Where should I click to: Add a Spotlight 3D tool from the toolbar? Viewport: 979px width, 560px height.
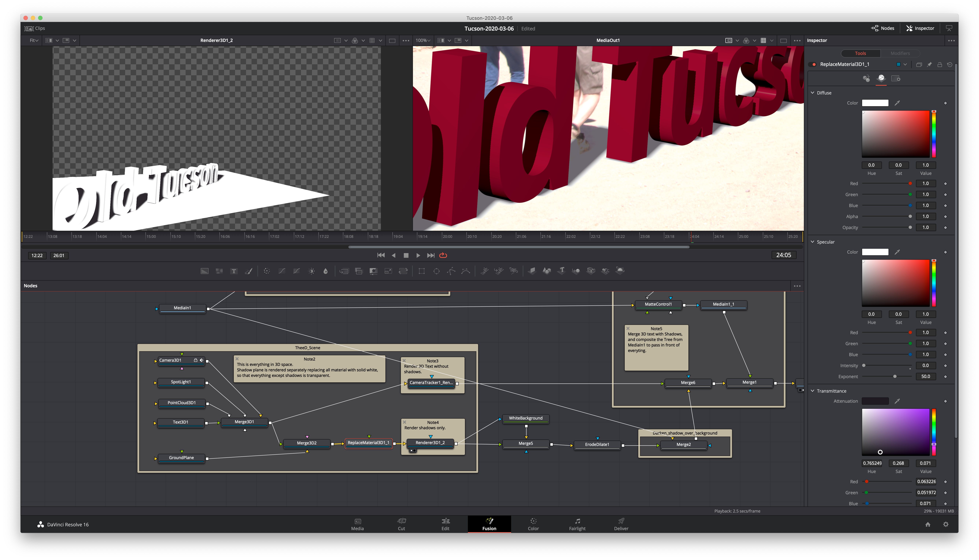pyautogui.click(x=605, y=271)
